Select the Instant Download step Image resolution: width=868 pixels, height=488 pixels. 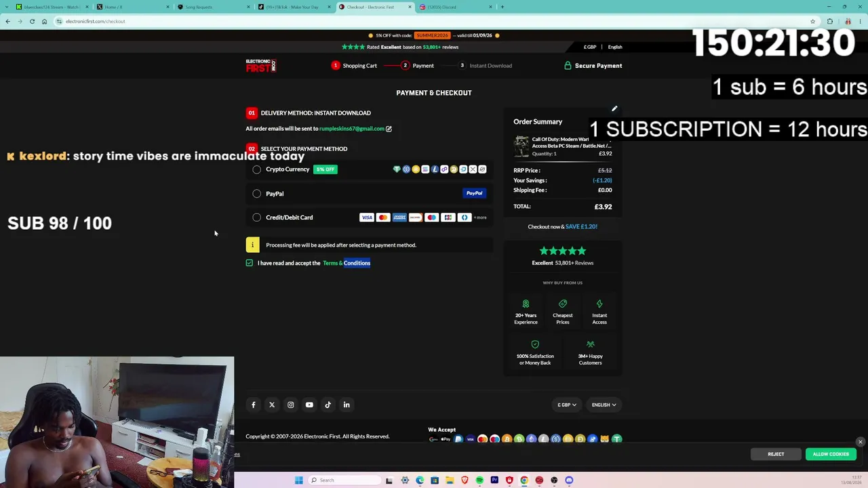point(486,66)
